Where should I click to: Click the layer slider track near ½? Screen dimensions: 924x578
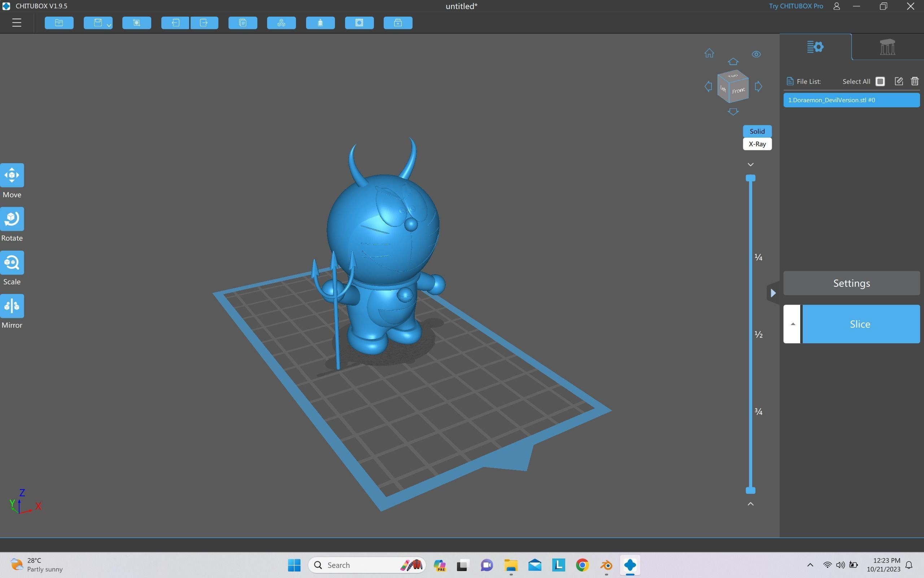(750, 335)
